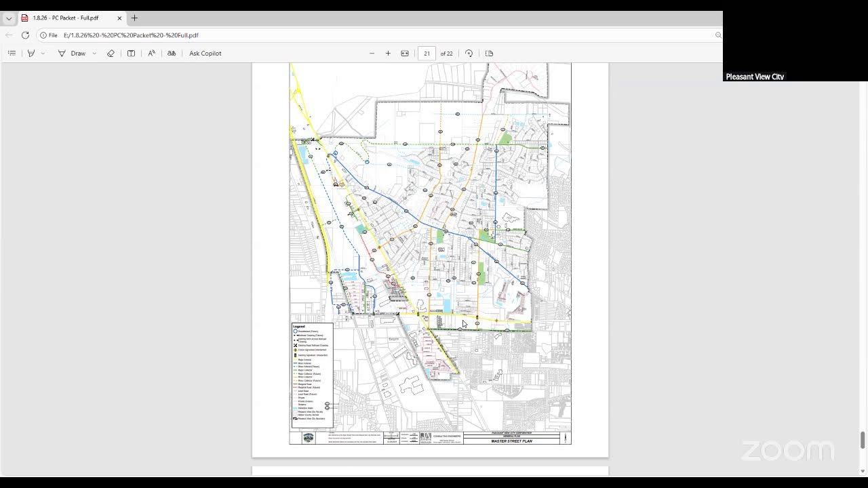Click the address bar URL

(131, 35)
